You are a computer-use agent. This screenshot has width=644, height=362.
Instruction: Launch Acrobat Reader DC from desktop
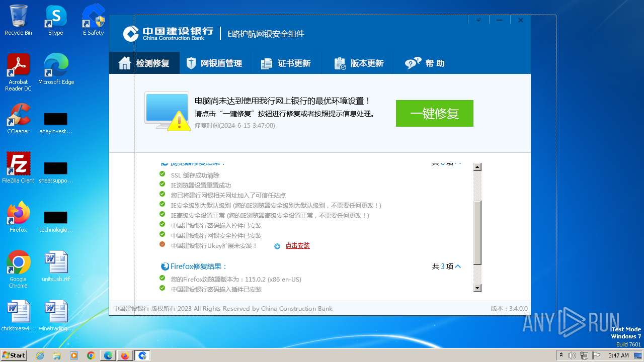click(x=18, y=73)
